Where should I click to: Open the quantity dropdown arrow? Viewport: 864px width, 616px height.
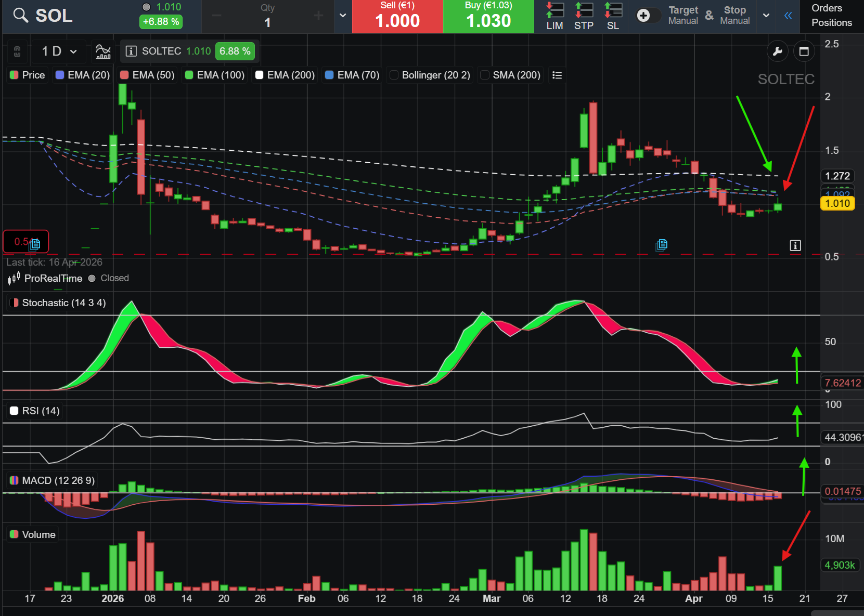(343, 16)
